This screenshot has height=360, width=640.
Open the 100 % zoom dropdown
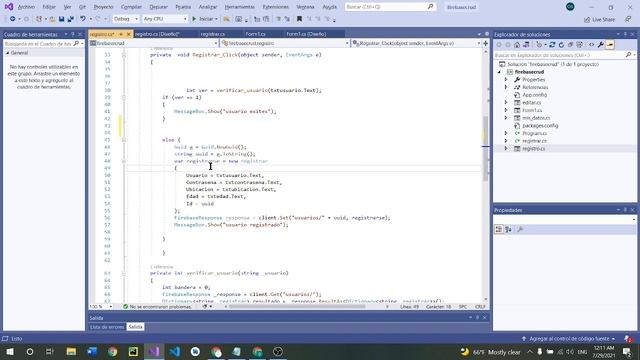point(100,307)
